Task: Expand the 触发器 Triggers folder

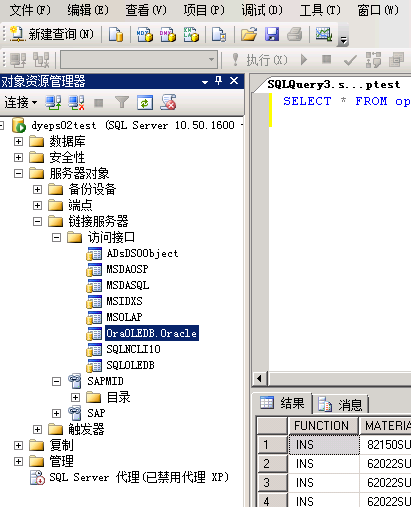Action: pyautogui.click(x=37, y=429)
